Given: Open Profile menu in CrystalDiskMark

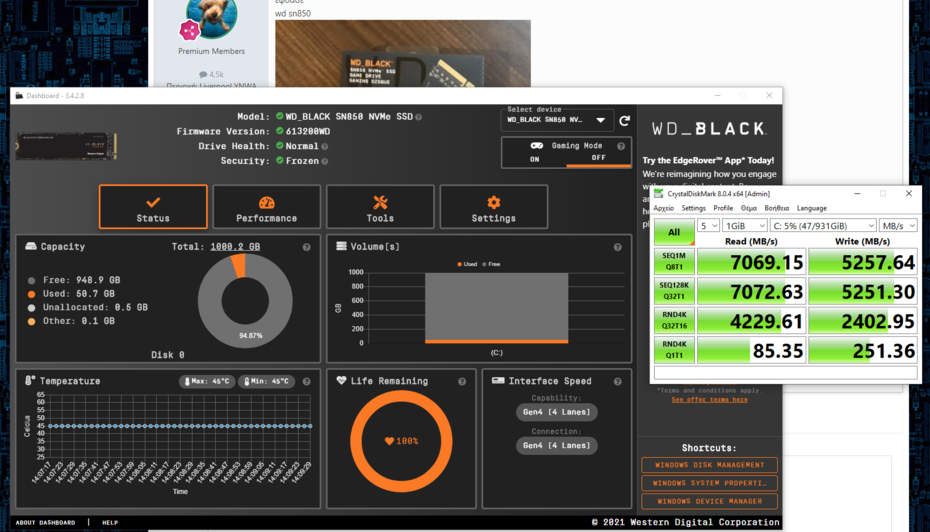Looking at the screenshot, I should [723, 208].
